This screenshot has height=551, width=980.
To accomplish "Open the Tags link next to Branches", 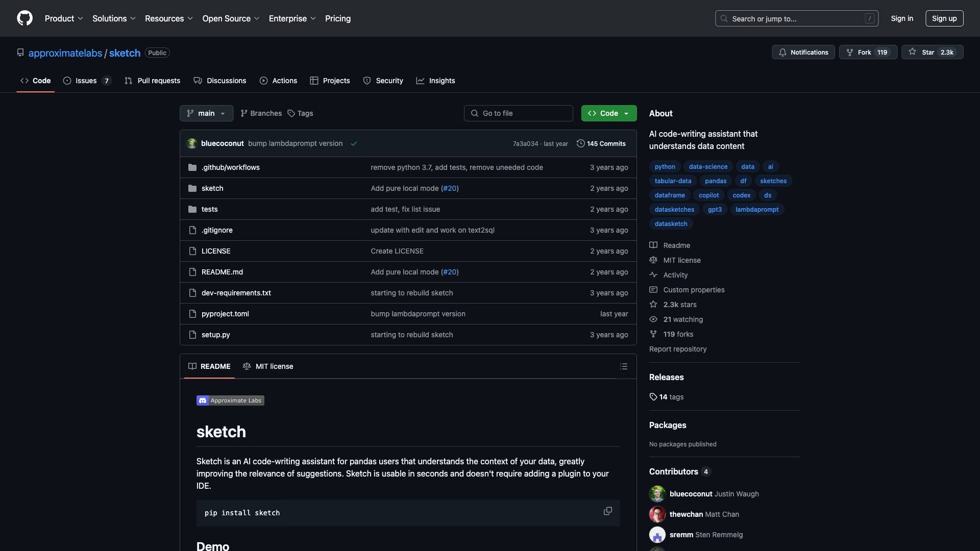I will pyautogui.click(x=301, y=113).
